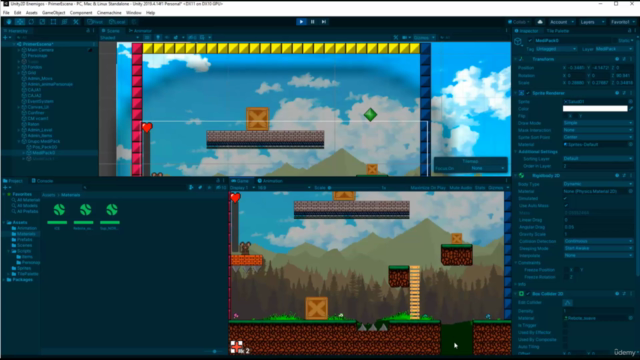This screenshot has width=640, height=360.
Task: Toggle the Simulated checkbox
Action: coord(565,198)
